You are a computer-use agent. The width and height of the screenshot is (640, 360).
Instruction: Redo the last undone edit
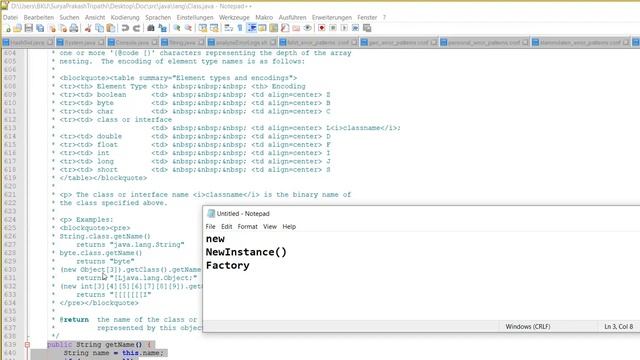136,28
